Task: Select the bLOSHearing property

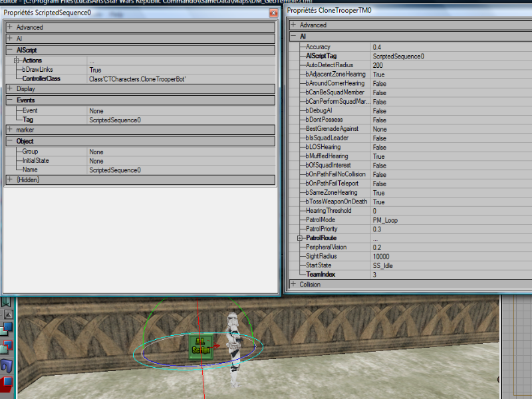Action: coord(411,147)
